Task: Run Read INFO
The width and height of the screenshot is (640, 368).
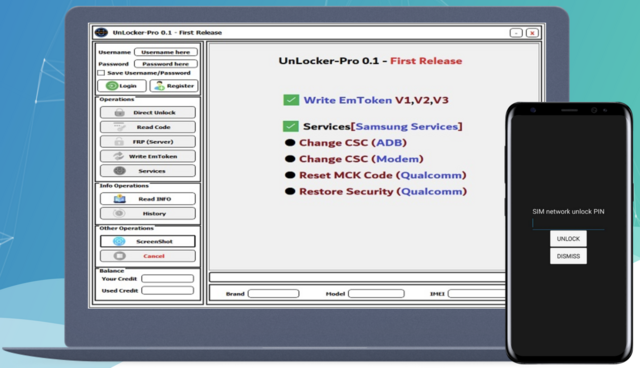Action: [148, 199]
